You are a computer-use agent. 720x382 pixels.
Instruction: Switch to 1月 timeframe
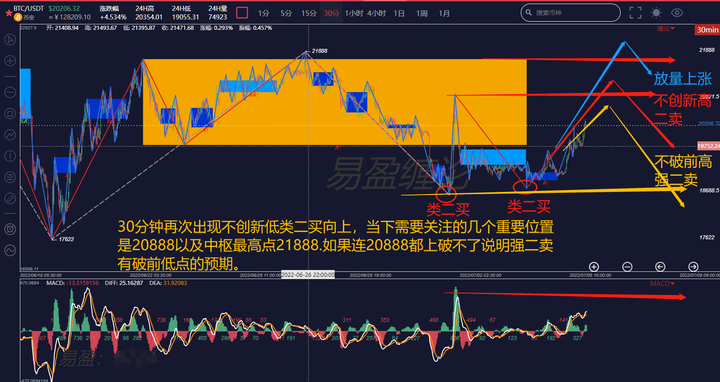(444, 13)
